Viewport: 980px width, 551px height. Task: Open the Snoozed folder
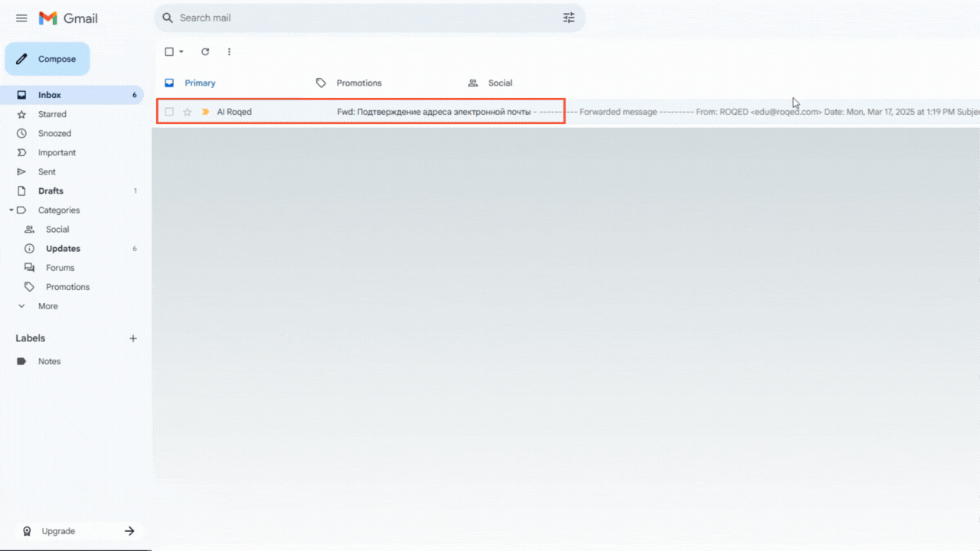54,133
